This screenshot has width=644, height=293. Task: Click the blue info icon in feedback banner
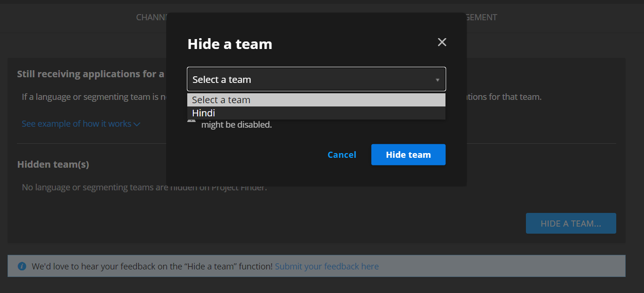coord(22,266)
